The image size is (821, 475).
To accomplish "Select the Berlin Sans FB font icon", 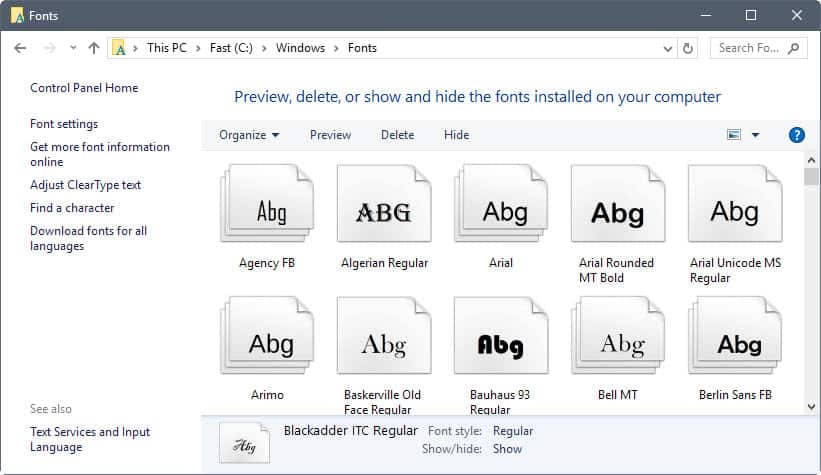I will pos(735,335).
